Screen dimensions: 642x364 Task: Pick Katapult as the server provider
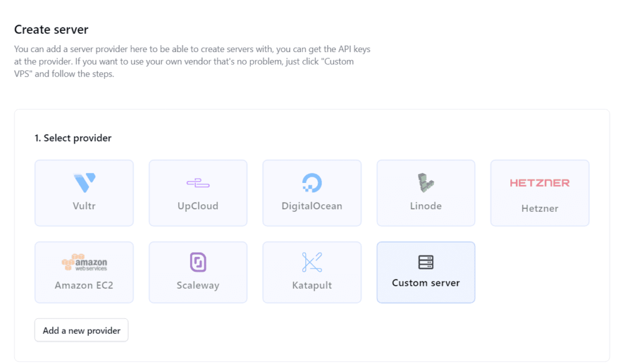(x=312, y=272)
